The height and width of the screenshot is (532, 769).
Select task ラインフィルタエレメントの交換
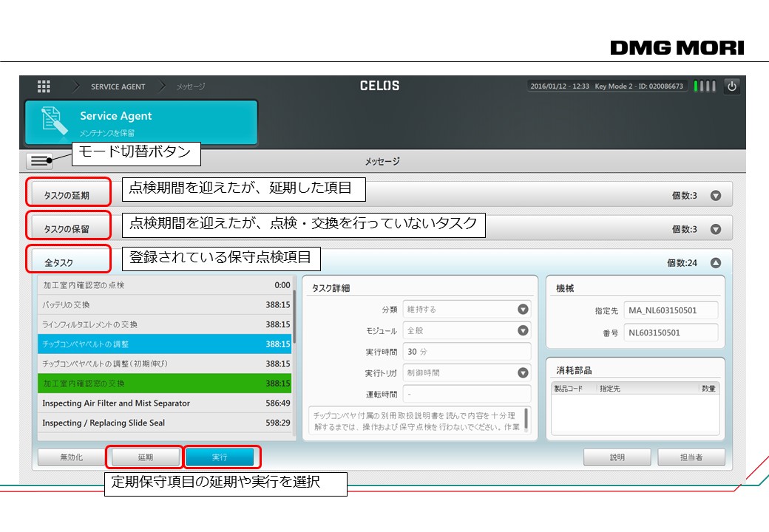[164, 324]
